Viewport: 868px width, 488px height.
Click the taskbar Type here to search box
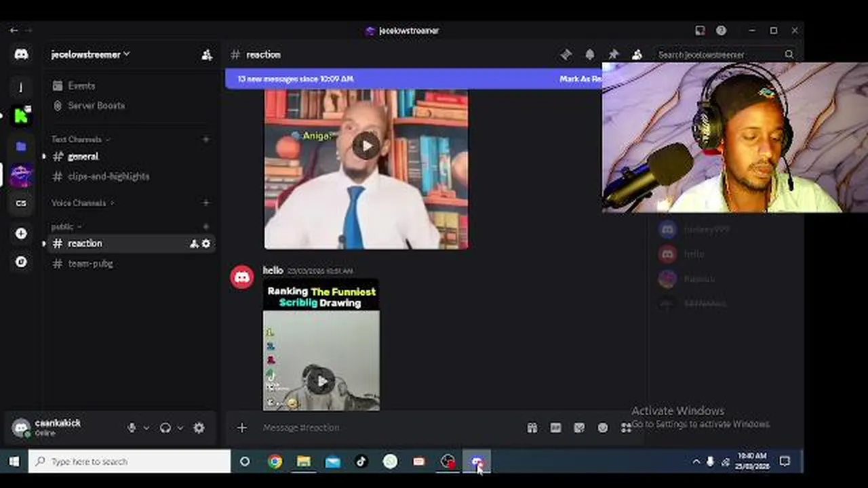coord(130,462)
